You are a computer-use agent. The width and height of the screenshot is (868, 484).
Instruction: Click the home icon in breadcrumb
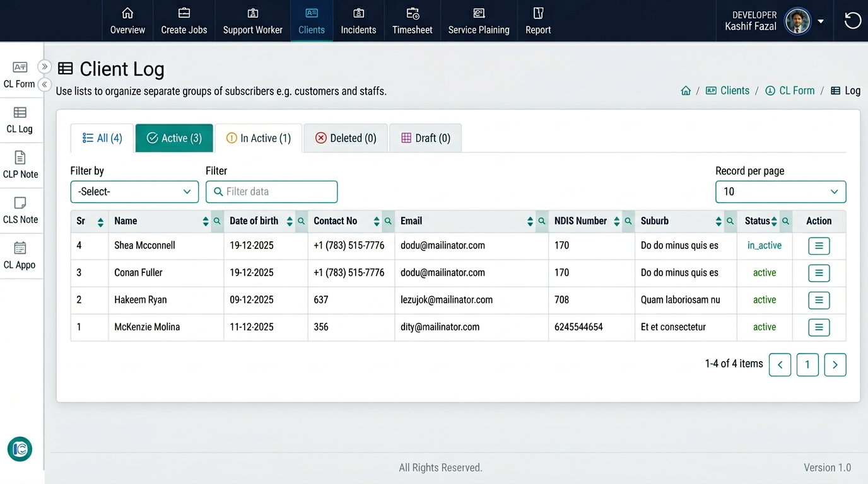(x=686, y=91)
